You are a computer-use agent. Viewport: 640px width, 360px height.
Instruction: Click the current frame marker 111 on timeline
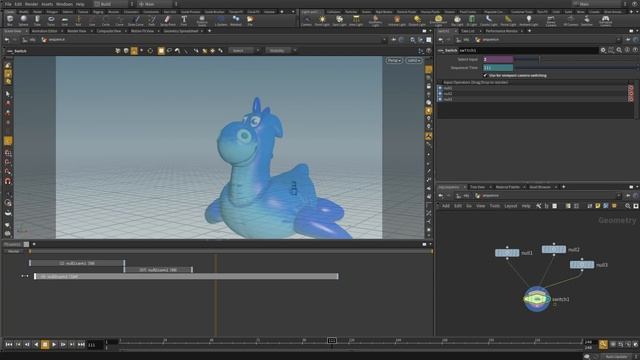pyautogui.click(x=332, y=340)
